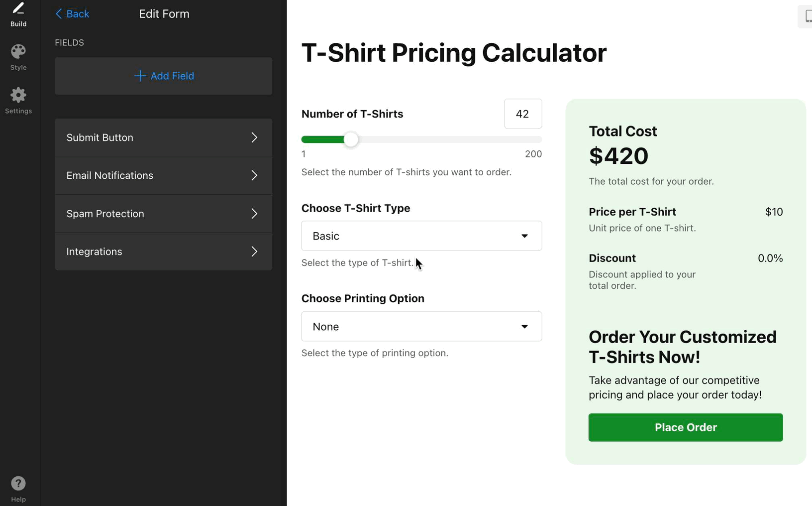Viewport: 812px width, 506px height.
Task: Click the Add Field button
Action: (164, 76)
